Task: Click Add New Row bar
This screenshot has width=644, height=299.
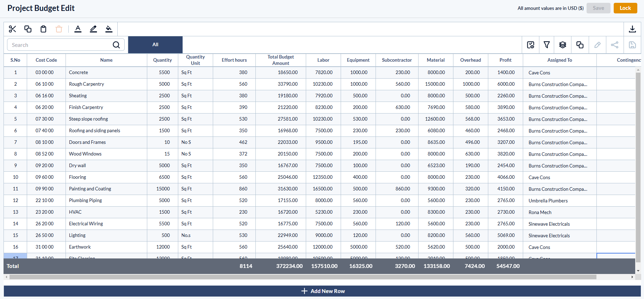Action: pyautogui.click(x=322, y=291)
